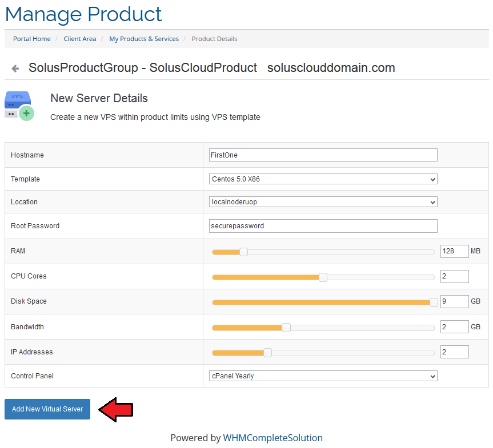The height and width of the screenshot is (448, 493).
Task: Click the RAM value box showing 128
Action: pyautogui.click(x=454, y=251)
